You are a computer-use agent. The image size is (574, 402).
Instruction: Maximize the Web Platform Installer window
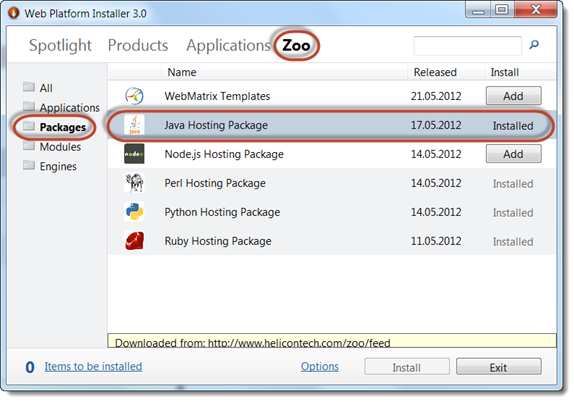coord(502,10)
